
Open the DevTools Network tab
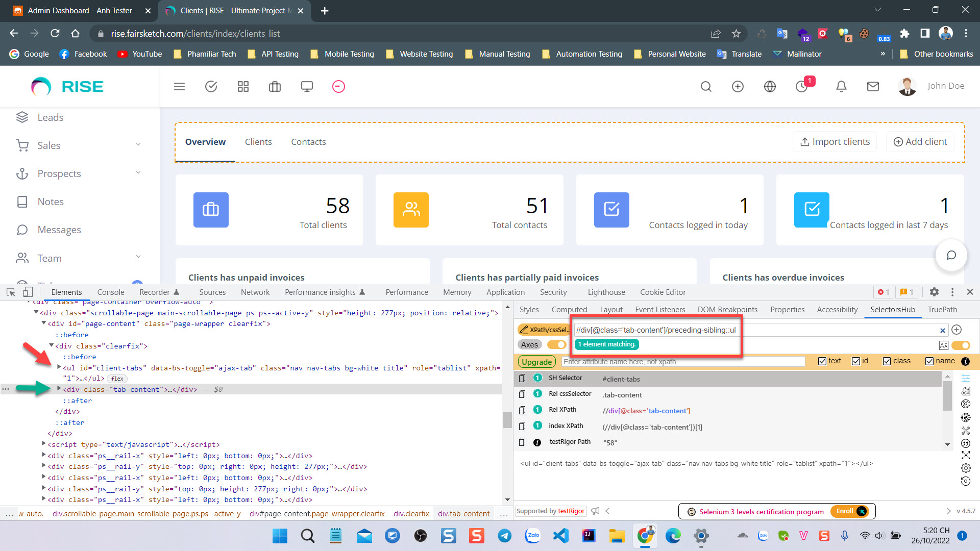[255, 292]
